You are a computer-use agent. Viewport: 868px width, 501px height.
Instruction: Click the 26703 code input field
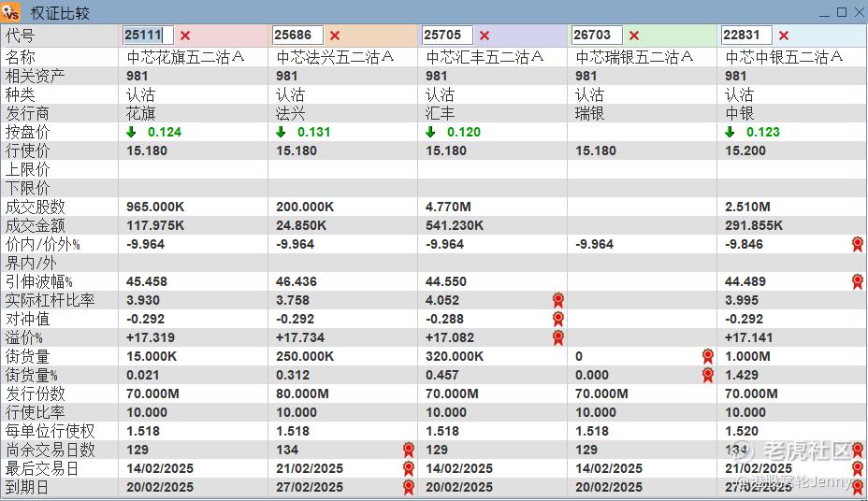pyautogui.click(x=597, y=35)
